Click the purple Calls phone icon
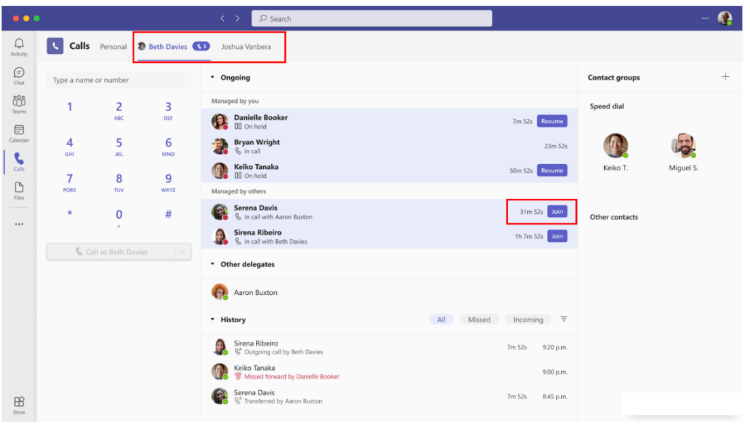Screen dimensions: 750x425 point(55,46)
